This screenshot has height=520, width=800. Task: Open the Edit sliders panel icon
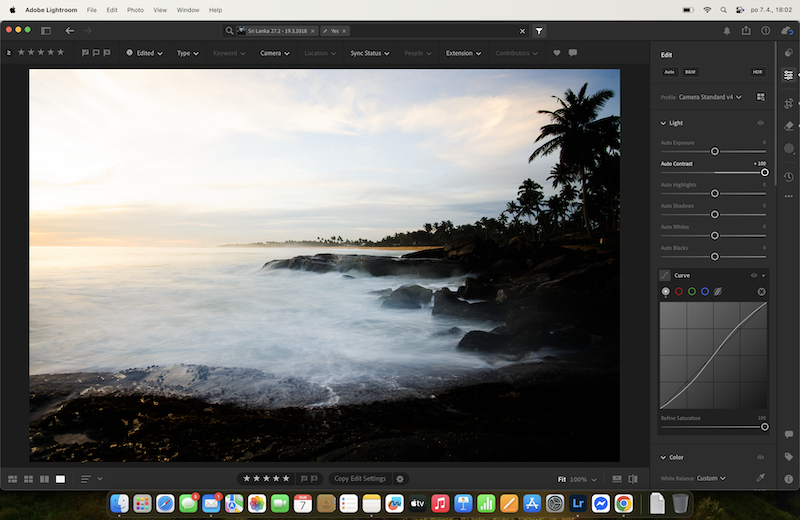(788, 75)
